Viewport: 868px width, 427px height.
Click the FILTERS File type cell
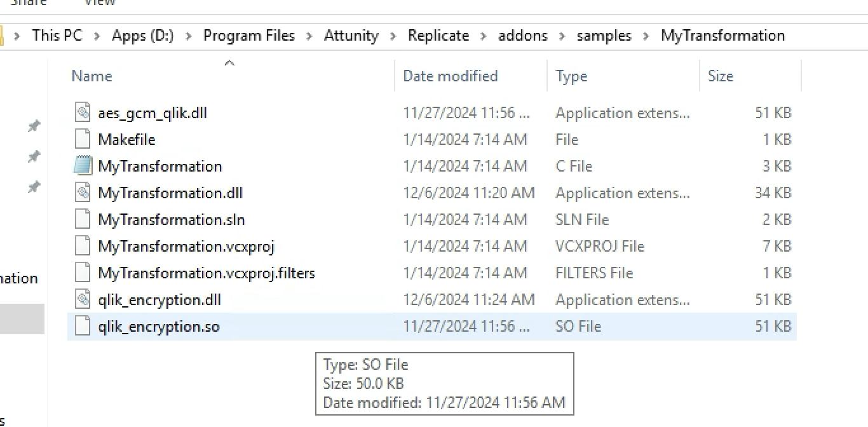(x=594, y=273)
